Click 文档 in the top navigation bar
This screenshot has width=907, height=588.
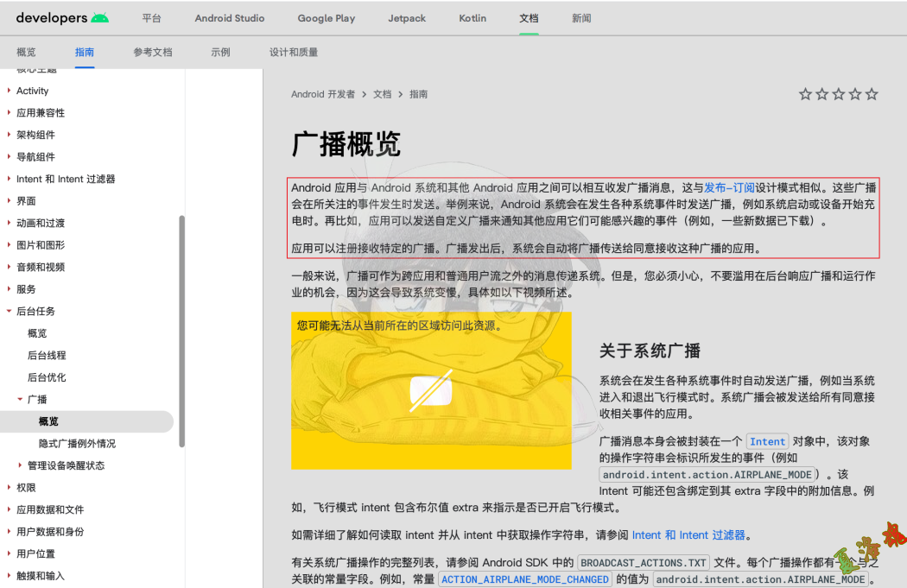click(x=529, y=17)
